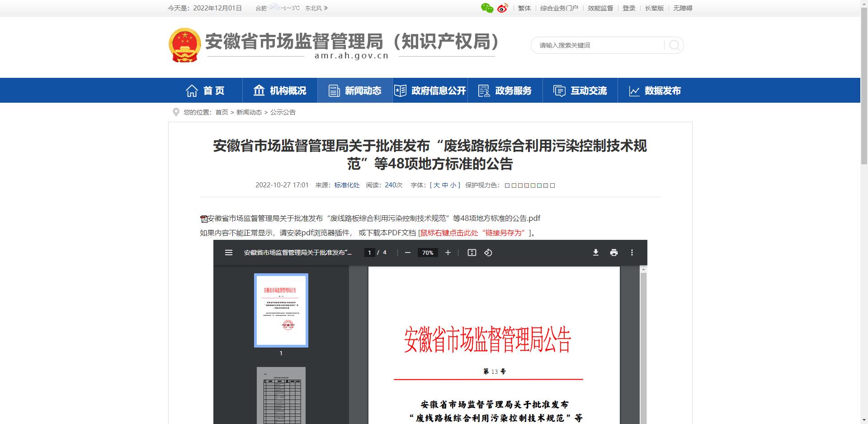Open the Weibo icon in the top bar
868x424 pixels.
click(x=502, y=8)
